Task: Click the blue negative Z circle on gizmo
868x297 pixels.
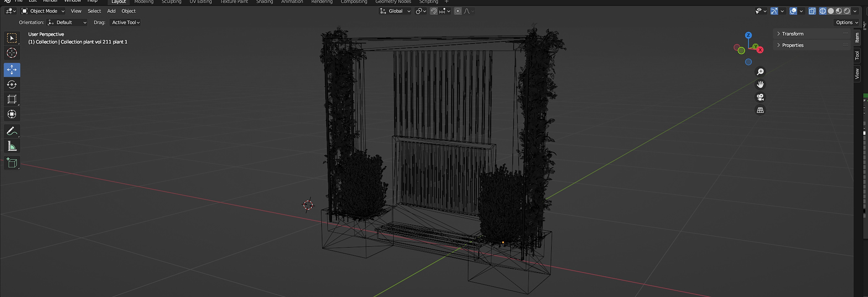Action: [748, 62]
